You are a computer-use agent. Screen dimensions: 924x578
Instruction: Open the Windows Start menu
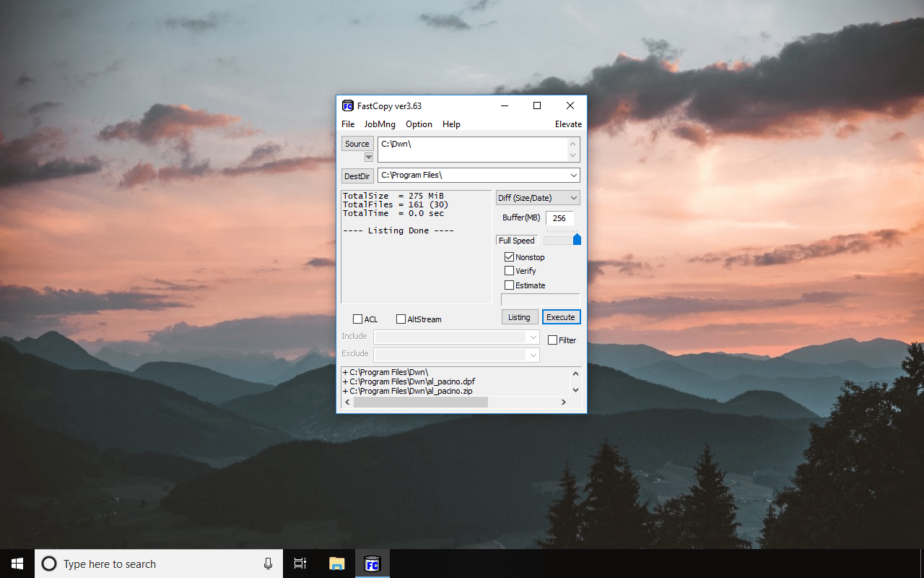(17, 564)
